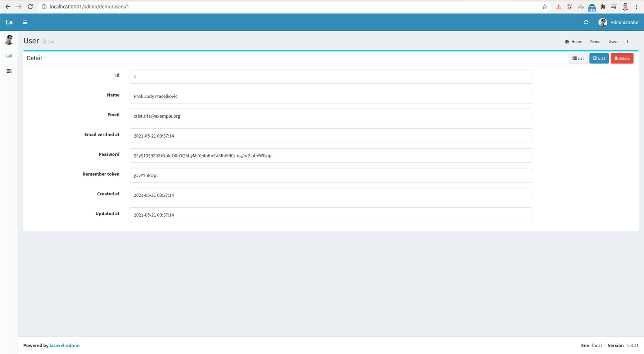Click the green 'new' badge extension icon

(592, 7)
